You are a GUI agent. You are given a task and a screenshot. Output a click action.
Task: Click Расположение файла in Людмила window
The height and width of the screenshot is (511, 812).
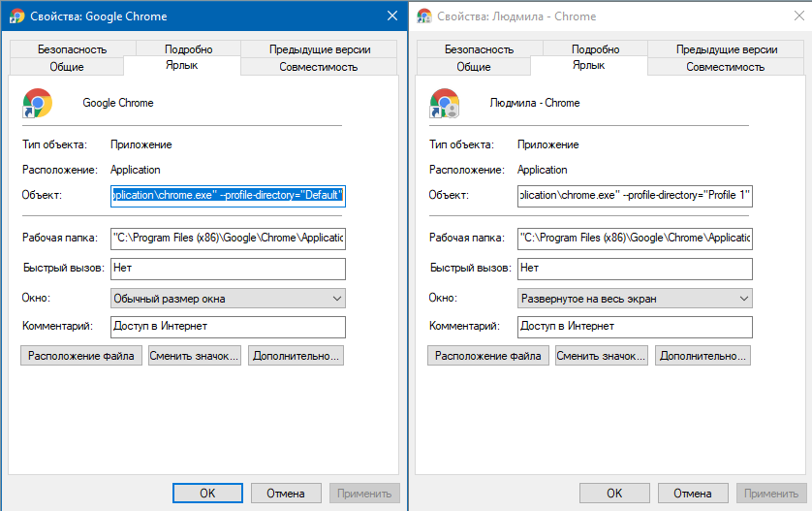tap(488, 356)
